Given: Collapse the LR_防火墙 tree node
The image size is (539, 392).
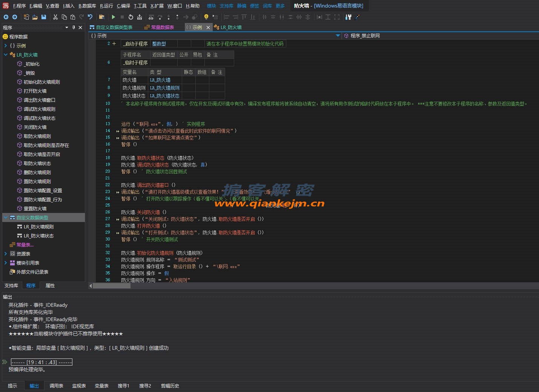Looking at the screenshot, I should [x=6, y=55].
